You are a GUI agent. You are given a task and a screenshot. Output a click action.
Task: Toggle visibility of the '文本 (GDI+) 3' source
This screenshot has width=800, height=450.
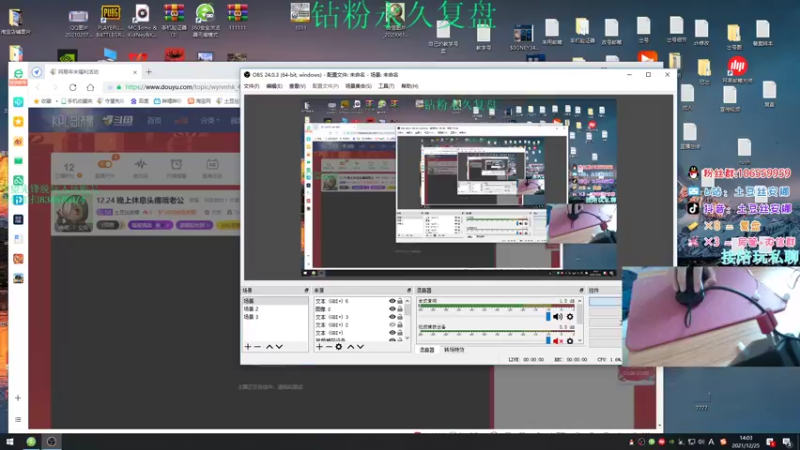coord(392,317)
